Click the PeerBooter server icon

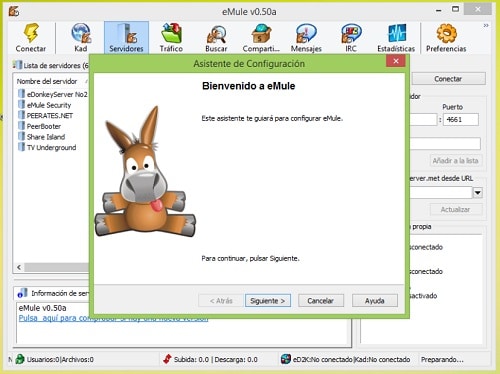click(22, 126)
